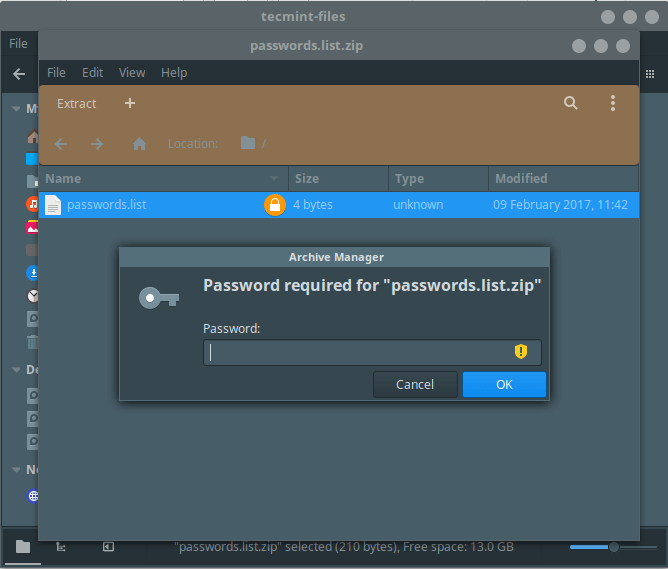
Task: Hide the sidebar using status bar button
Action: point(108,546)
